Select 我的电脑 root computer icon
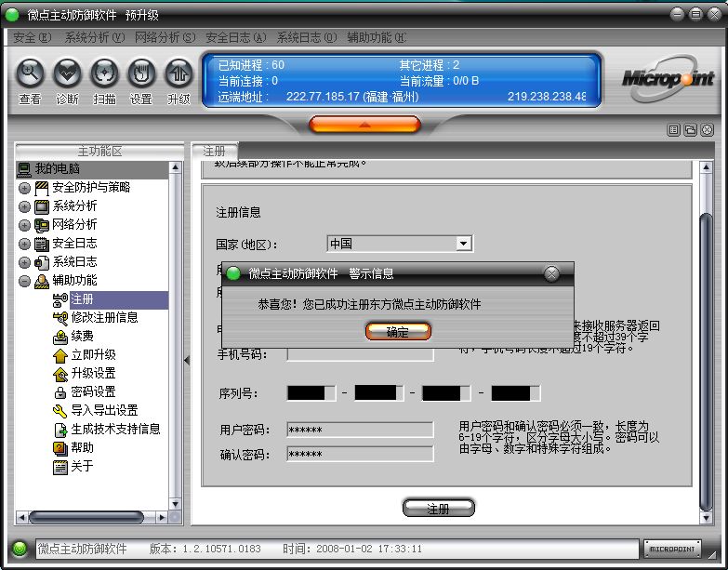 (x=24, y=169)
